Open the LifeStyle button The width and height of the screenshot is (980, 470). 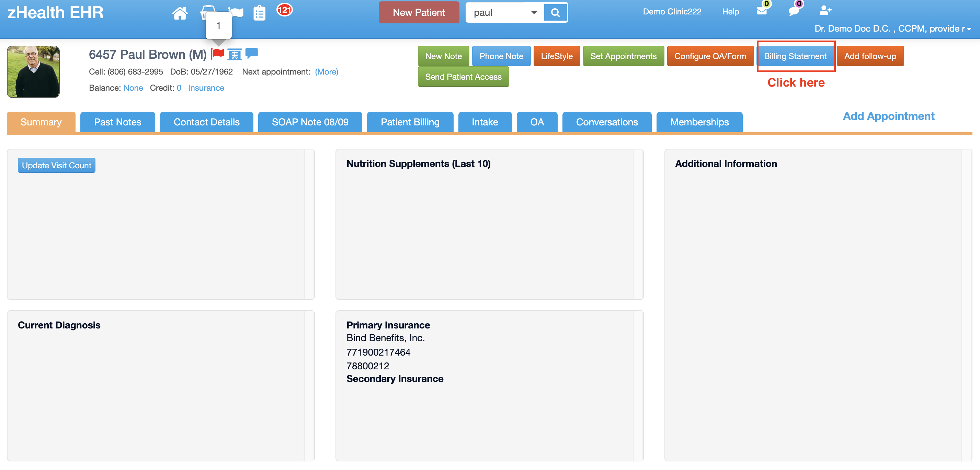[557, 56]
